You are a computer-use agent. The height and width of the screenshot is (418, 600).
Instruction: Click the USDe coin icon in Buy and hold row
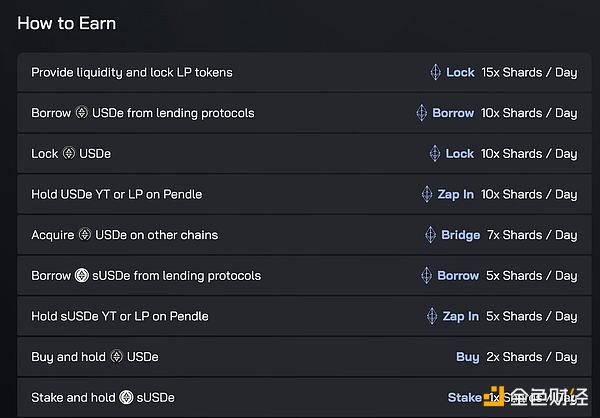pyautogui.click(x=116, y=357)
